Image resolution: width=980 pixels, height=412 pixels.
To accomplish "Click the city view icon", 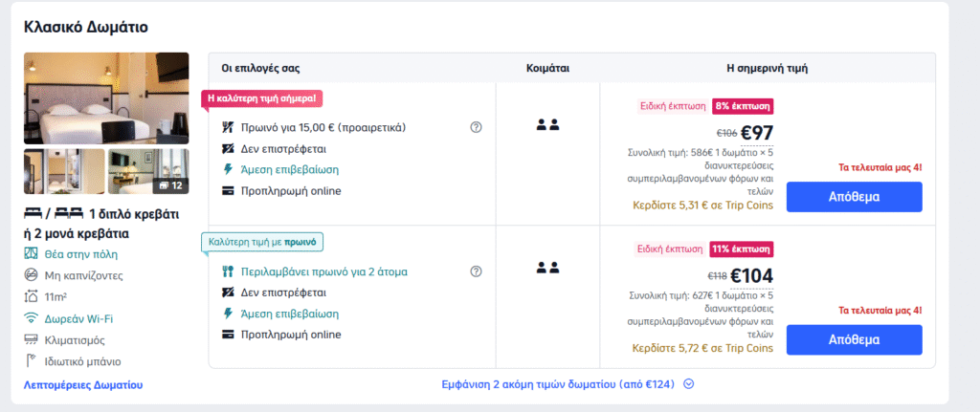I will point(30,254).
